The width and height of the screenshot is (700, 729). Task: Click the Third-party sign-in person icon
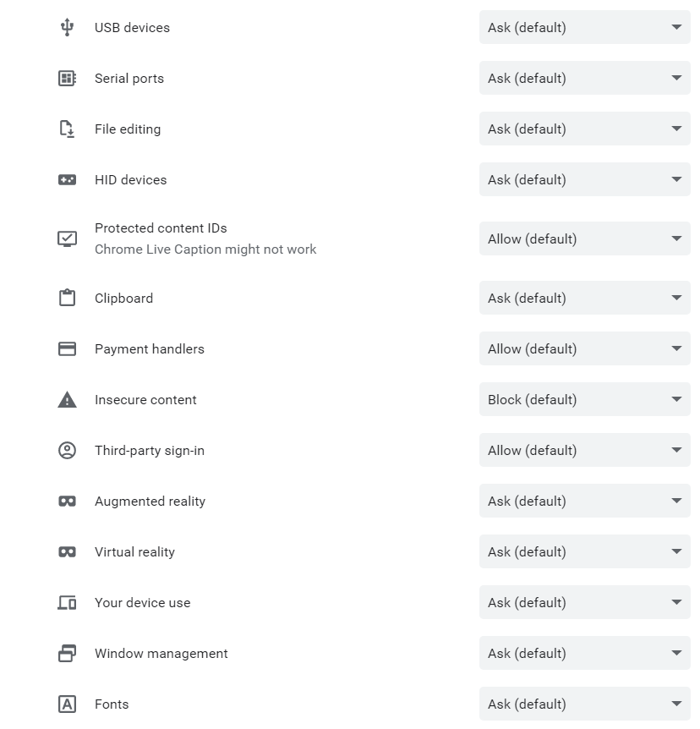pyautogui.click(x=67, y=451)
